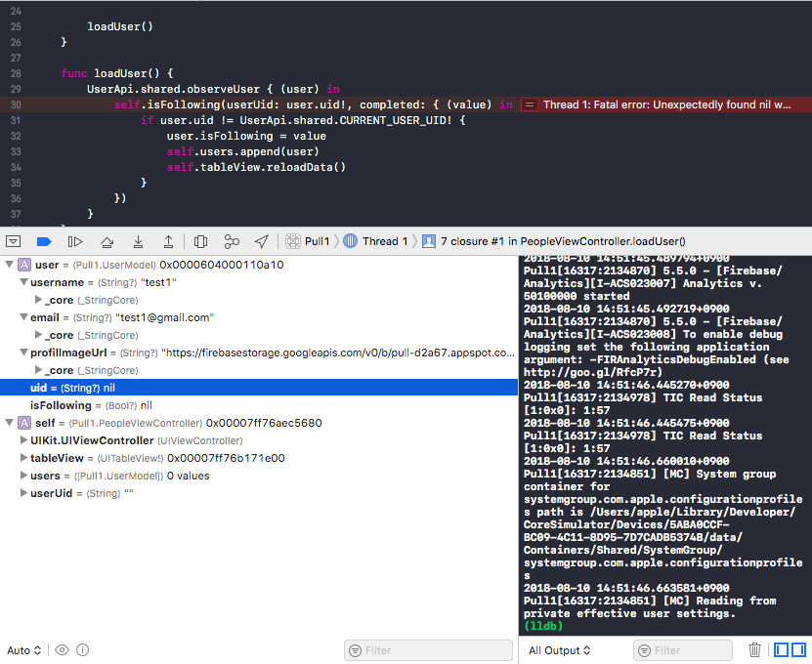Toggle breakpoints activation icon

pyautogui.click(x=44, y=241)
